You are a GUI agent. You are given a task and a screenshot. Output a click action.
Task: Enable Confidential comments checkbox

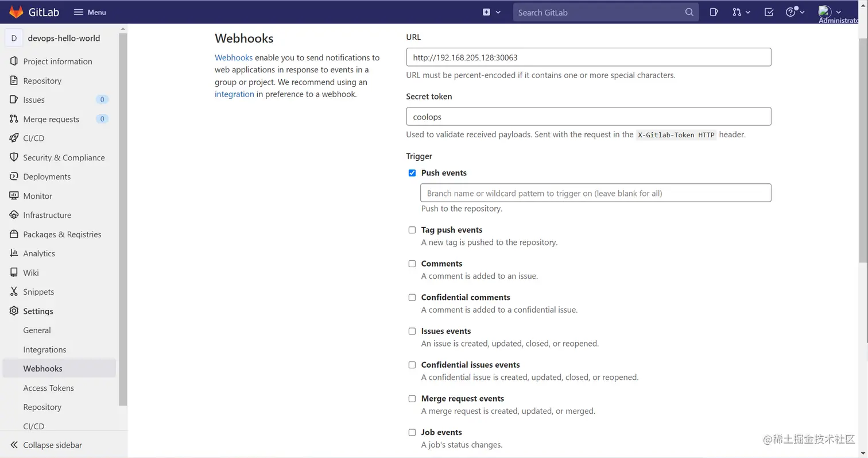point(412,297)
